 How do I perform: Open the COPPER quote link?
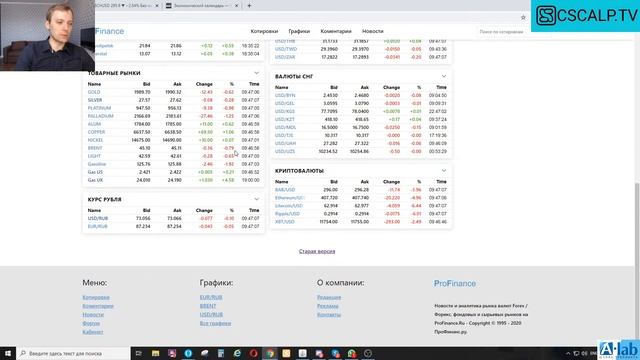point(96,132)
